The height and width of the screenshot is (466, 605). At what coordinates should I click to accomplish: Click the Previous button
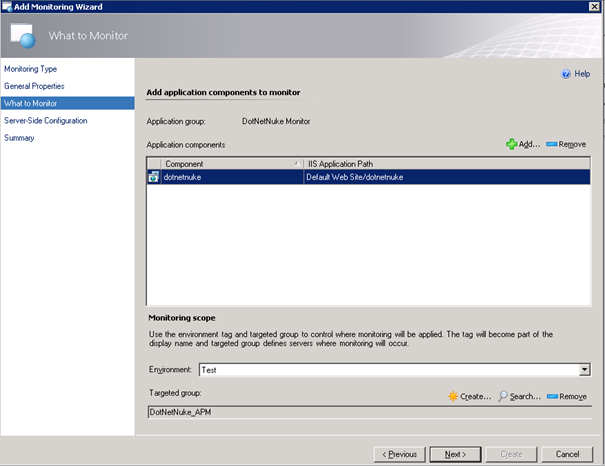399,454
